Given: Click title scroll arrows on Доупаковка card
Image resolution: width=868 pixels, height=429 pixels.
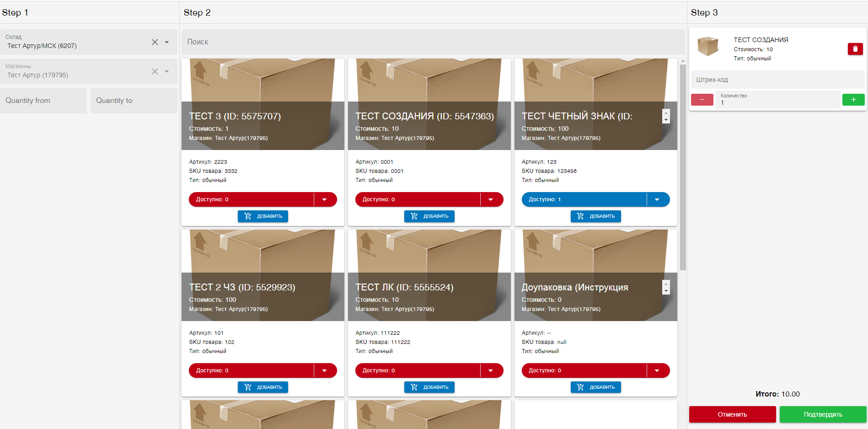Looking at the screenshot, I should 666,287.
